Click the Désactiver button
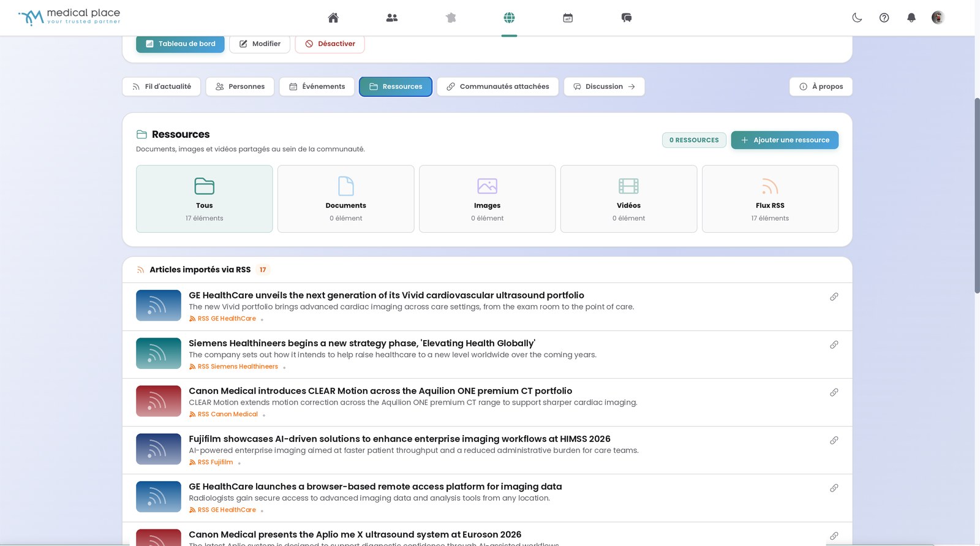 [330, 44]
